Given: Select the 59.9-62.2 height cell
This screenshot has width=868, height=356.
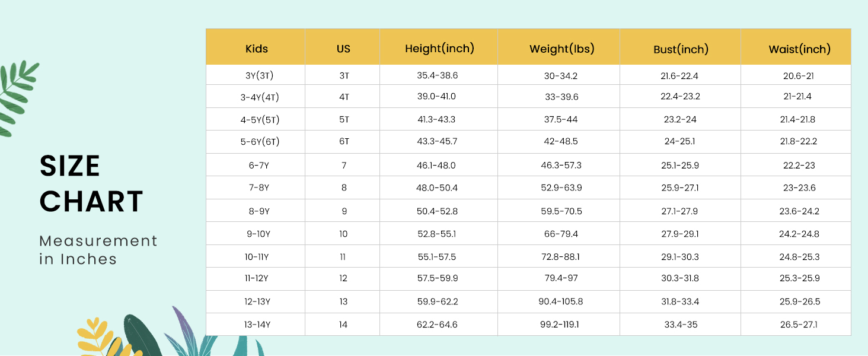Looking at the screenshot, I should (x=437, y=301).
